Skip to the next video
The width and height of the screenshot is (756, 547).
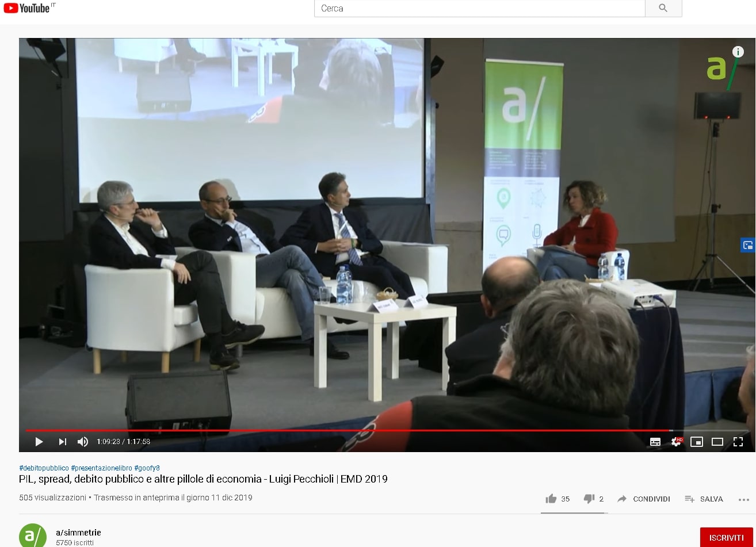point(62,442)
